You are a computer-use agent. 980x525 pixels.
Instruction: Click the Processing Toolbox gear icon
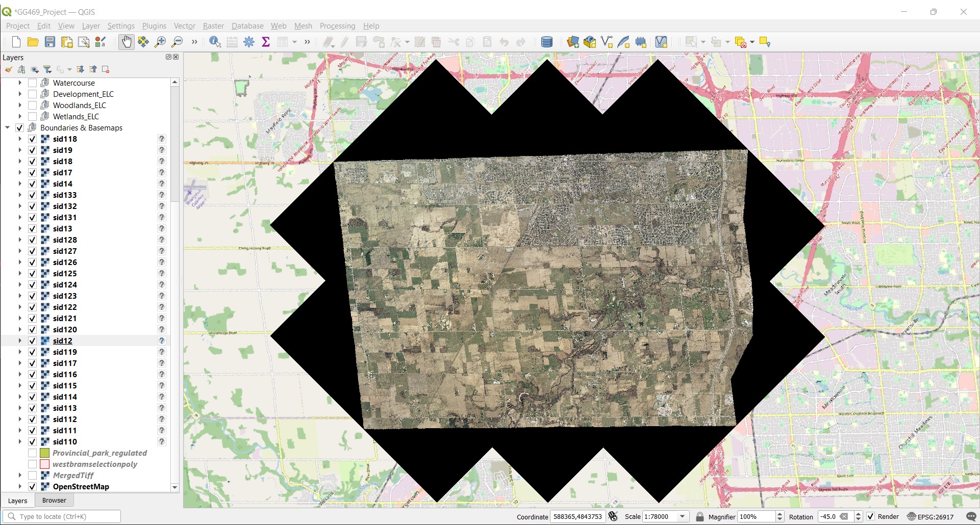249,42
